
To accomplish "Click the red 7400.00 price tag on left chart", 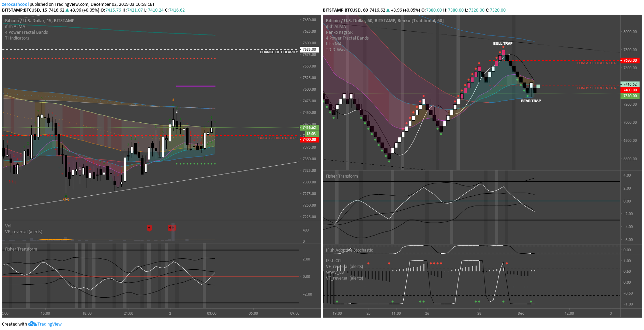I will [x=310, y=139].
